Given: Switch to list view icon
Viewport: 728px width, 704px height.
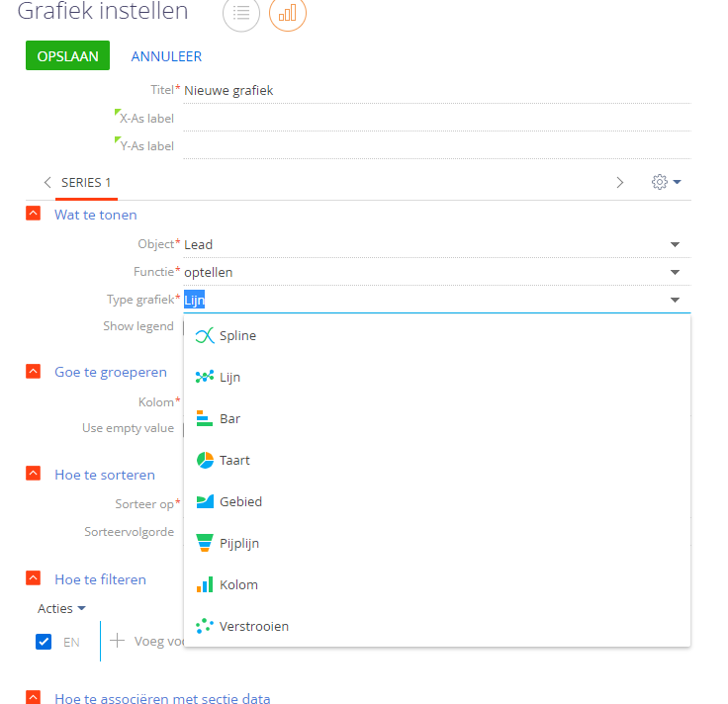Looking at the screenshot, I should coord(241,15).
